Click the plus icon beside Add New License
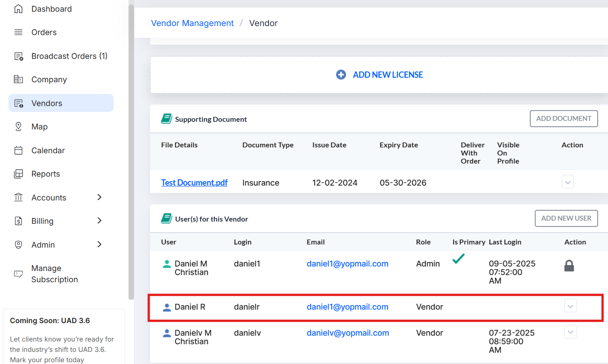 (x=341, y=75)
